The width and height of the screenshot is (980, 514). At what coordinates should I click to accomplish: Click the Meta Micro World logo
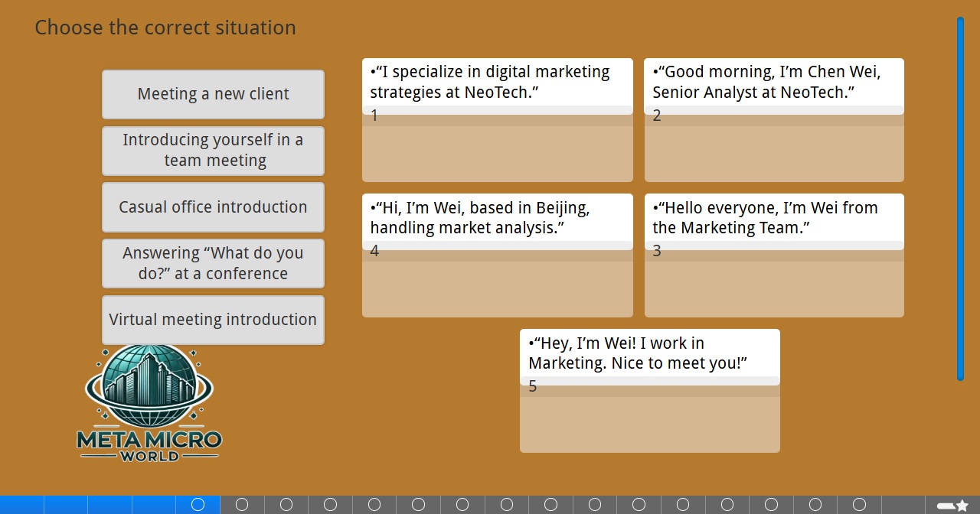(149, 403)
